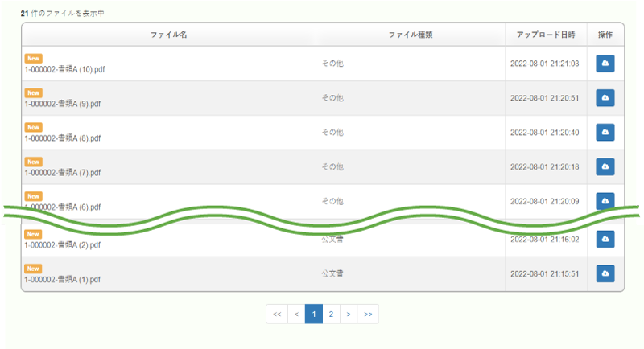Viewport: 644px width, 349px height.
Task: Download the 書類A (6).pdf file
Action: pos(605,201)
